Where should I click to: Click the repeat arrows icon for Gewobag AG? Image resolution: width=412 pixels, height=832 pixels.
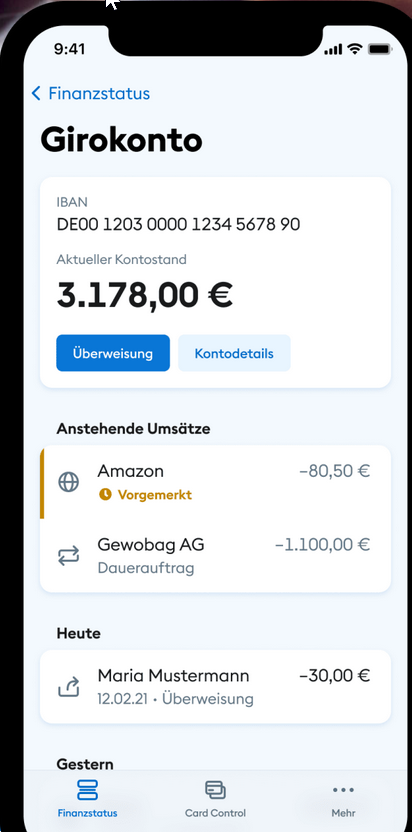click(68, 556)
